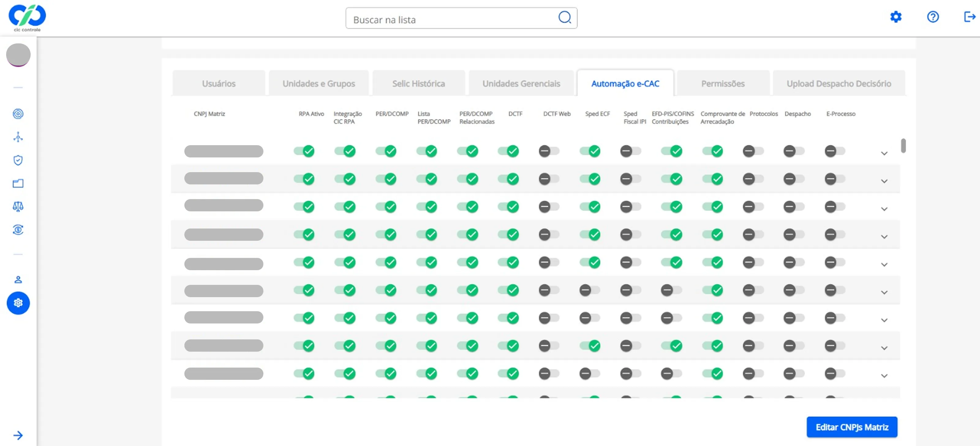This screenshot has width=980, height=446.
Task: Select the Automação e-CAC tab
Action: pyautogui.click(x=625, y=83)
